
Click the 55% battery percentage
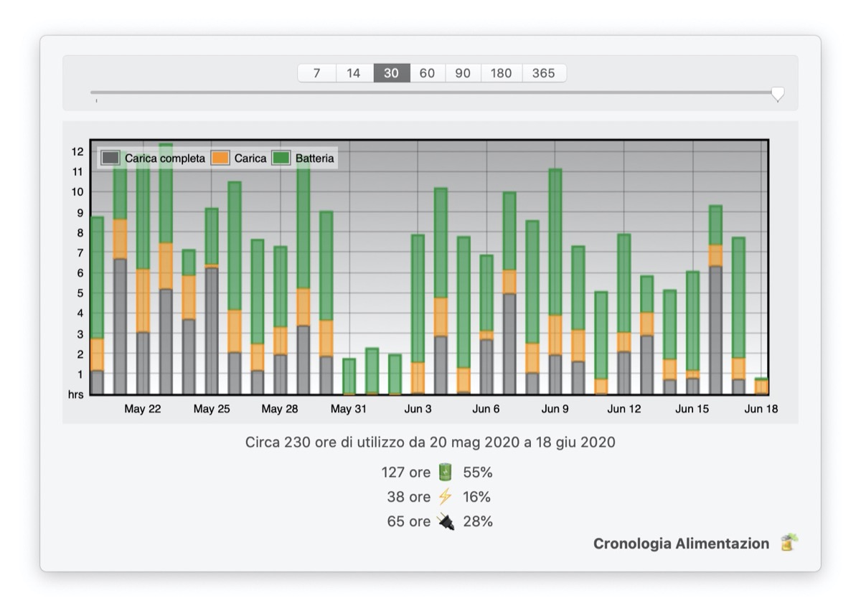(478, 472)
